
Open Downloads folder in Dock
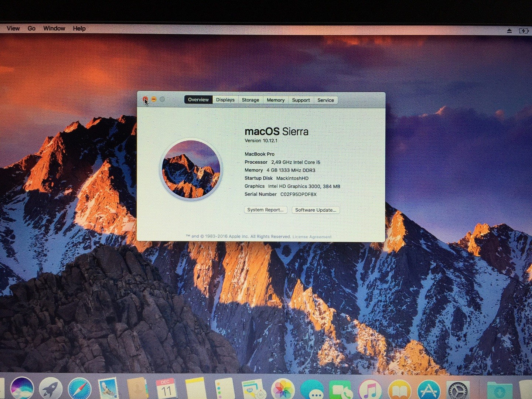(x=499, y=391)
